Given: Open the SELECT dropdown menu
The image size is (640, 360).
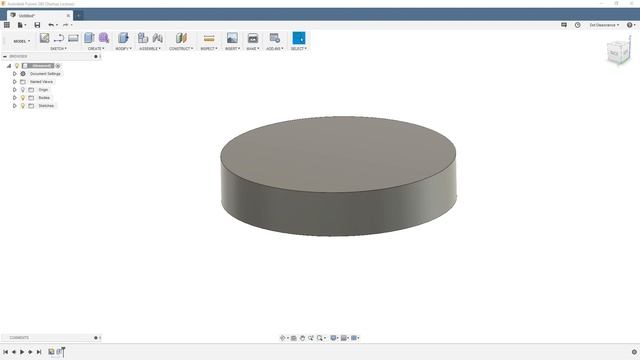Looking at the screenshot, I should [299, 49].
